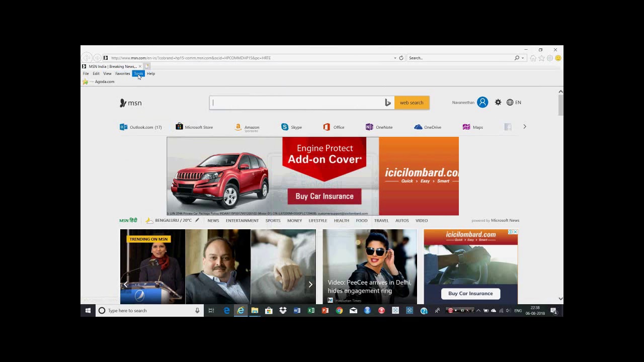Click Buy Car Insurance in side ad
The width and height of the screenshot is (644, 362).
coord(470,294)
